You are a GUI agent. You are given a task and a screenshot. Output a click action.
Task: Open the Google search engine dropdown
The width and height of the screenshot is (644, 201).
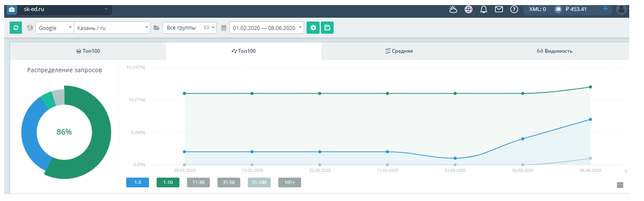pyautogui.click(x=54, y=28)
